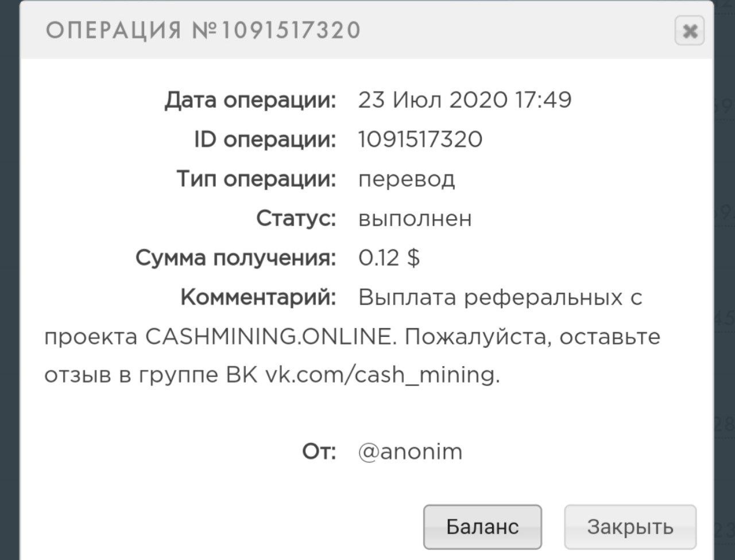The image size is (735, 560).
Task: Click the operation date 23 Июл 2020 17:49
Action: (x=465, y=100)
